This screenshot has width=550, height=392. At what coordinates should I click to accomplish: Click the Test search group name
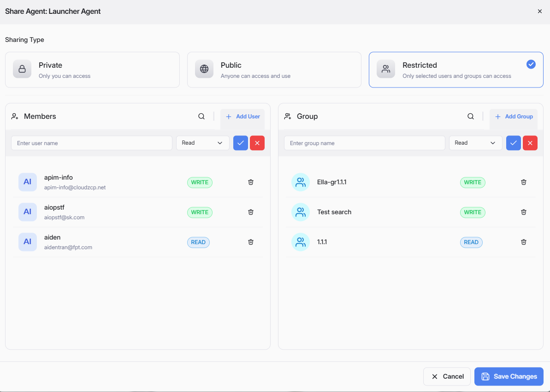point(334,212)
